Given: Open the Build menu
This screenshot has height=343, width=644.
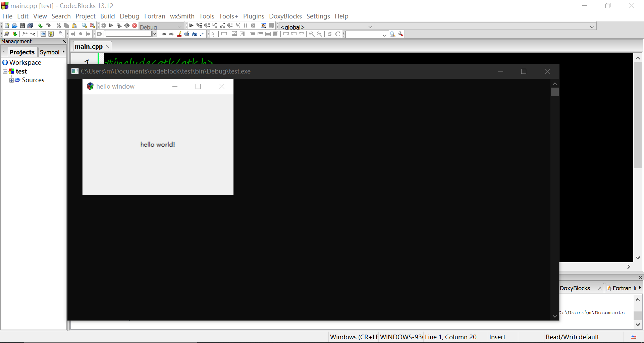Looking at the screenshot, I should click(107, 16).
